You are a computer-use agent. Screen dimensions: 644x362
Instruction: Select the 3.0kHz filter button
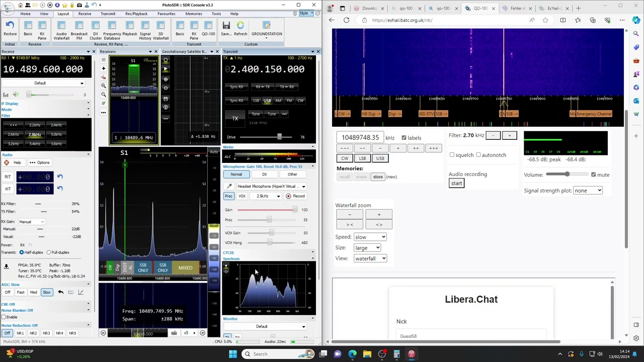click(x=56, y=134)
